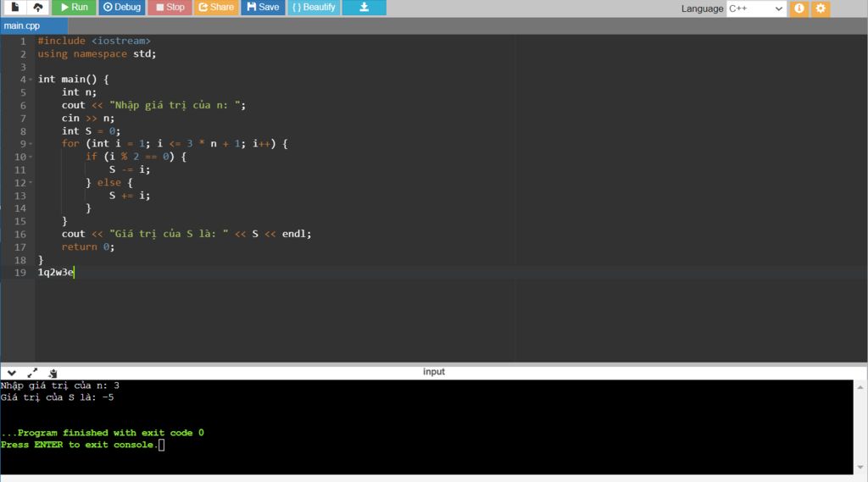Click the new file icon
The image size is (868, 482).
[15, 8]
